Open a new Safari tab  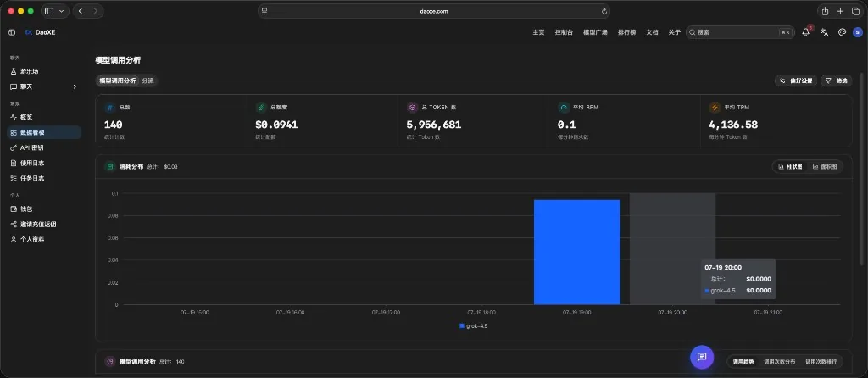(x=840, y=11)
